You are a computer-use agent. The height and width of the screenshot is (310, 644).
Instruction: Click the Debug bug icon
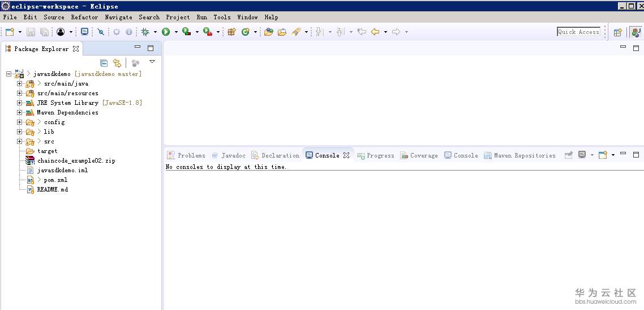click(145, 32)
